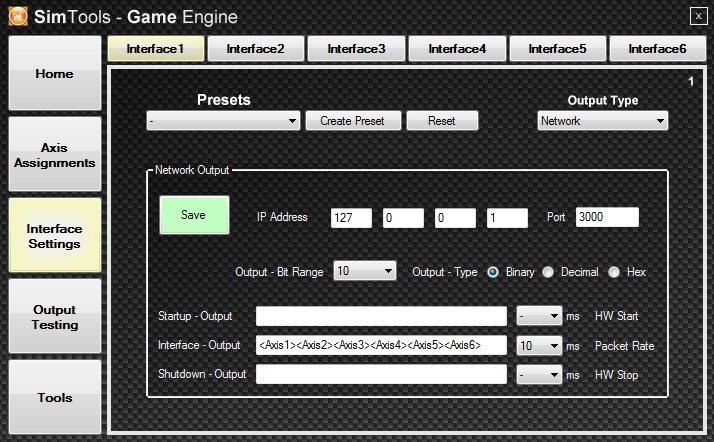The width and height of the screenshot is (714, 442).
Task: Select Interface Settings in sidebar
Action: [55, 235]
